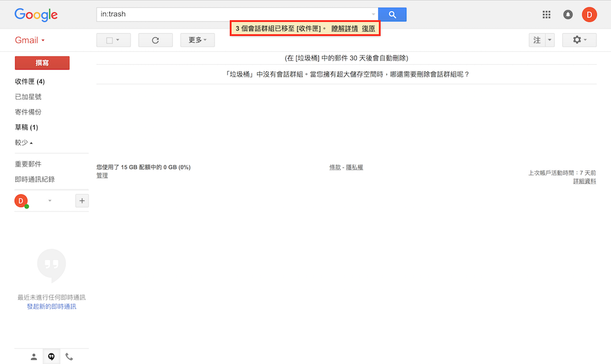This screenshot has height=364, width=611.
Task: Click 復原 to undo the move
Action: coord(368,29)
